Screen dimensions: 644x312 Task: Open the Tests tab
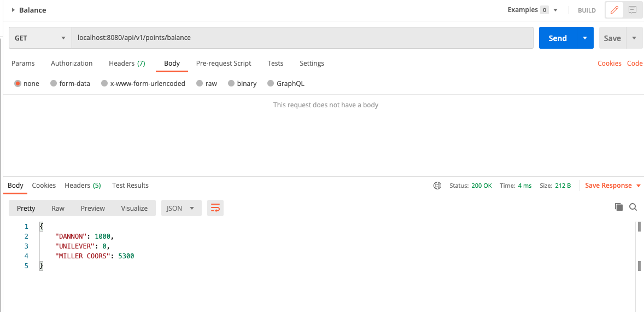coord(275,63)
